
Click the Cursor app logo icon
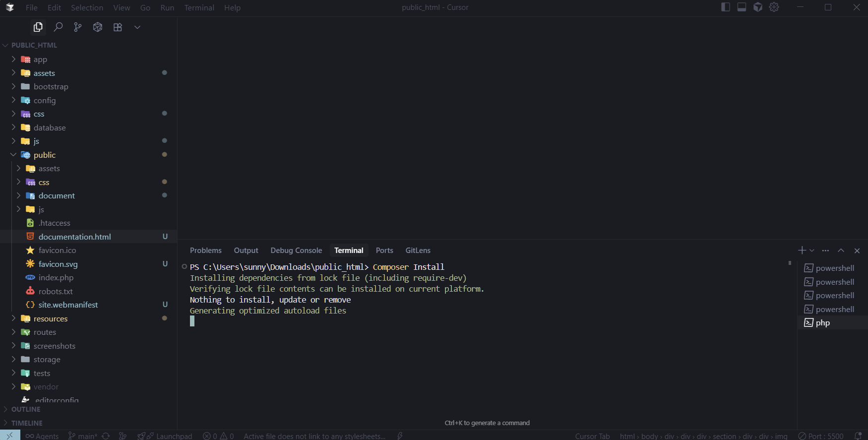tap(10, 7)
